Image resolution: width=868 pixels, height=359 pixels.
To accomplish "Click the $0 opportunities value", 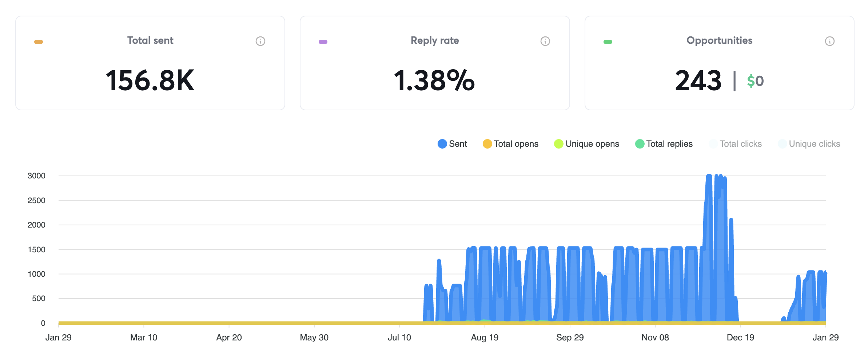I will (x=754, y=81).
